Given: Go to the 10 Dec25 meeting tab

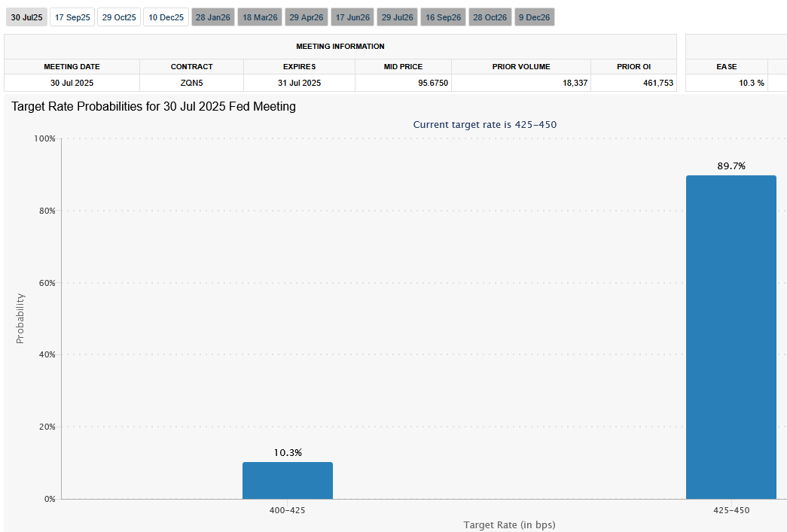Looking at the screenshot, I should tap(166, 17).
